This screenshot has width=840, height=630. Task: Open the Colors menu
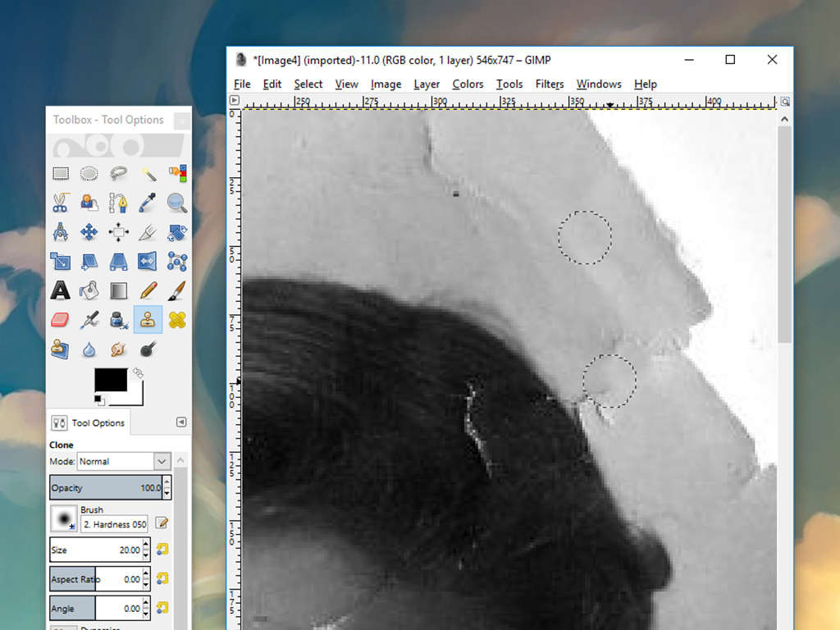click(x=468, y=84)
